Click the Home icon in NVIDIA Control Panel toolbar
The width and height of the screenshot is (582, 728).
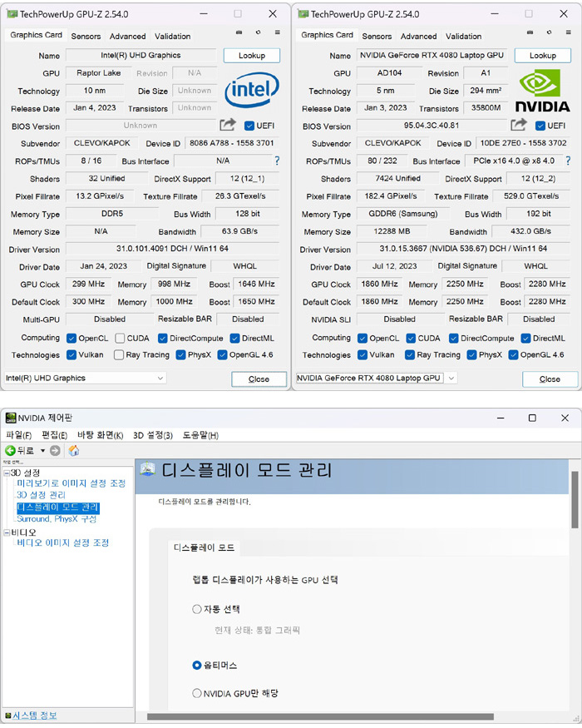74,450
